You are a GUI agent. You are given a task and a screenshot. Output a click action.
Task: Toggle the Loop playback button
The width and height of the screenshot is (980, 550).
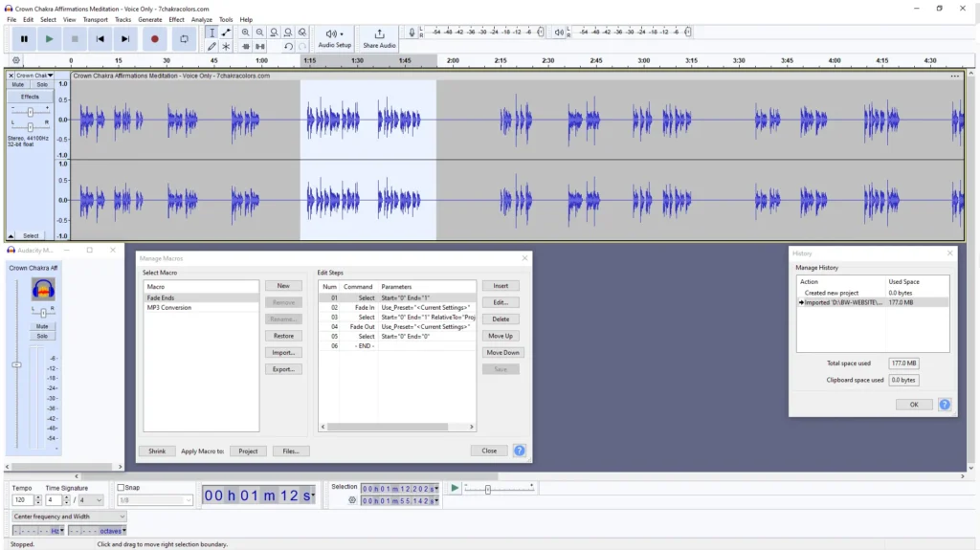coord(184,39)
